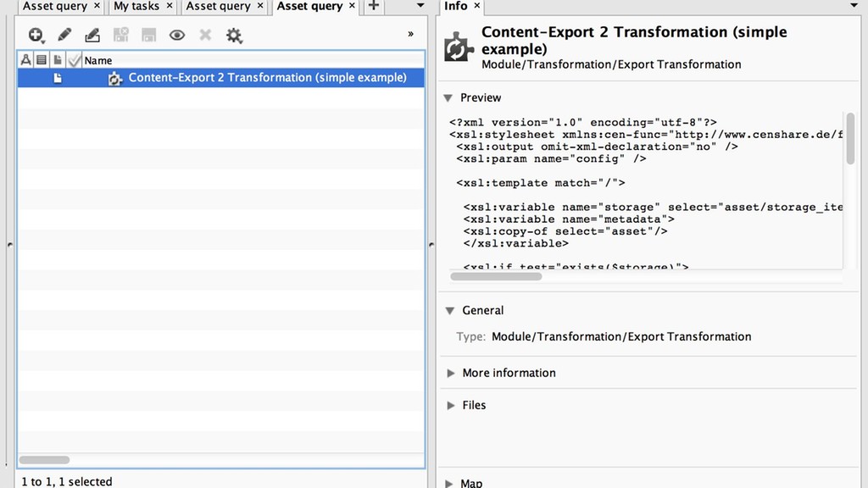Select the Content-Export 2 Transformation asset row
Viewport: 868px width, 488px height.
click(x=254, y=77)
